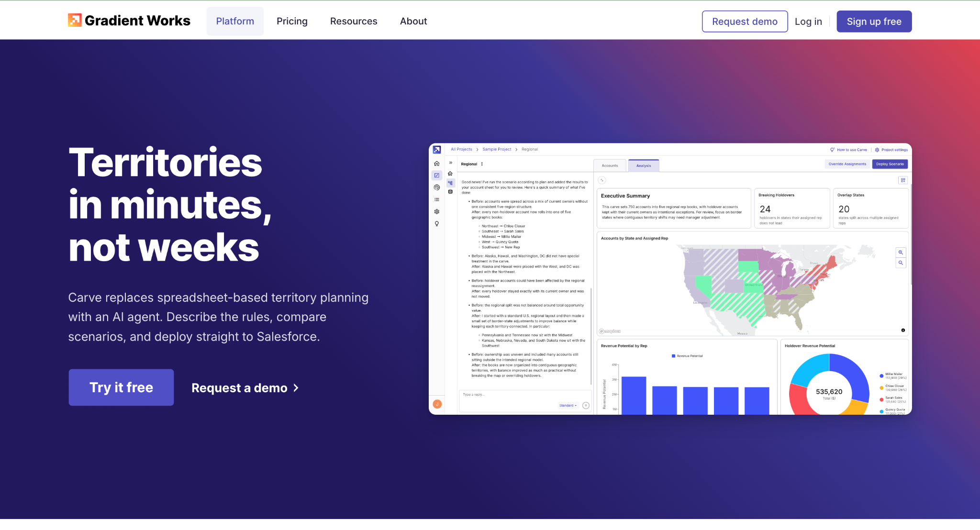The image size is (980, 530).
Task: Go to All Projects breadcrumb
Action: [461, 149]
